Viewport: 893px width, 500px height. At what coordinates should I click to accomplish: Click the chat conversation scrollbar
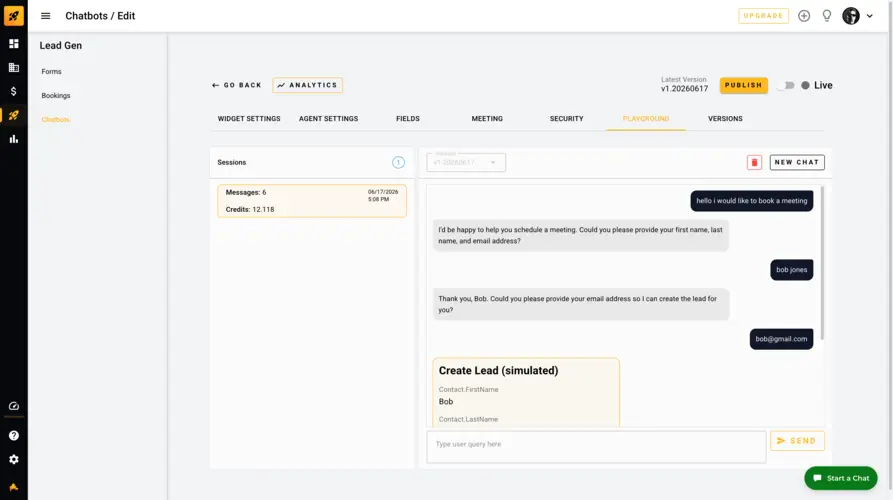821,263
